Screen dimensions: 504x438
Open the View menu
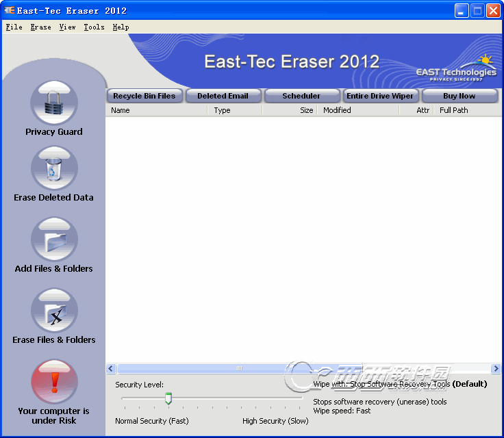pos(68,27)
